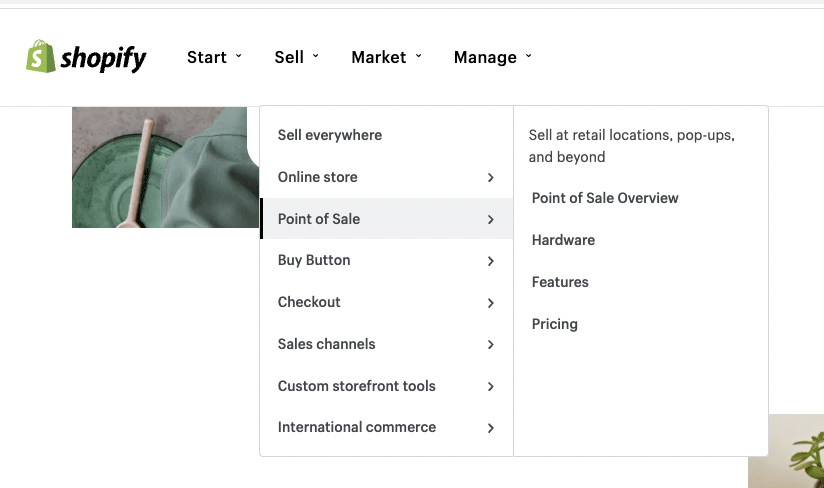The image size is (824, 488).
Task: Open the Features link
Action: tap(560, 282)
